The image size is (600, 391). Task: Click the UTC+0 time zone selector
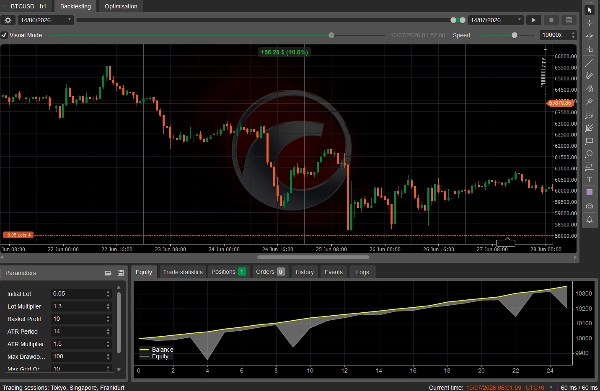[x=538, y=388]
